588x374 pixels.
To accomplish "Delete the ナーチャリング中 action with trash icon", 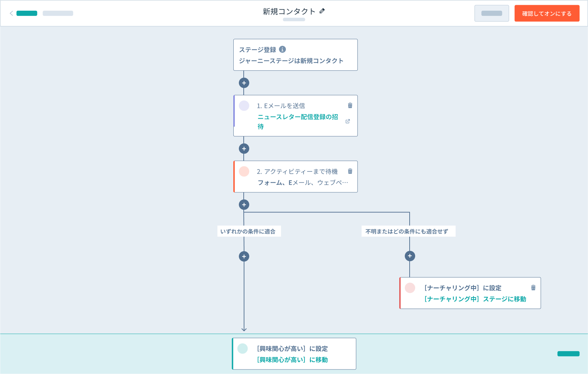I will [533, 288].
